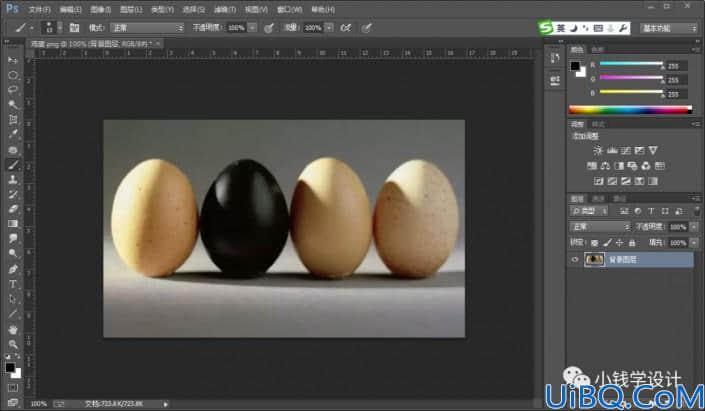The width and height of the screenshot is (705, 411).
Task: Add a Curves adjustment
Action: tap(625, 151)
